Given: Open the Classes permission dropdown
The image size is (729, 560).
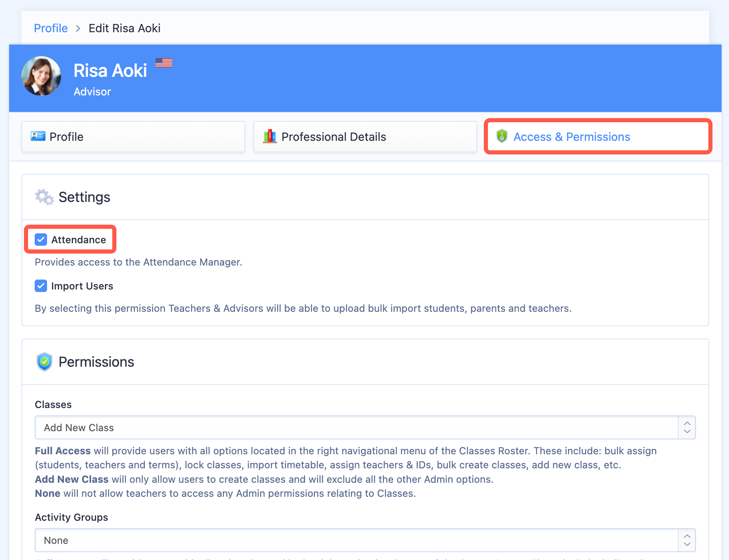Looking at the screenshot, I should tap(356, 427).
